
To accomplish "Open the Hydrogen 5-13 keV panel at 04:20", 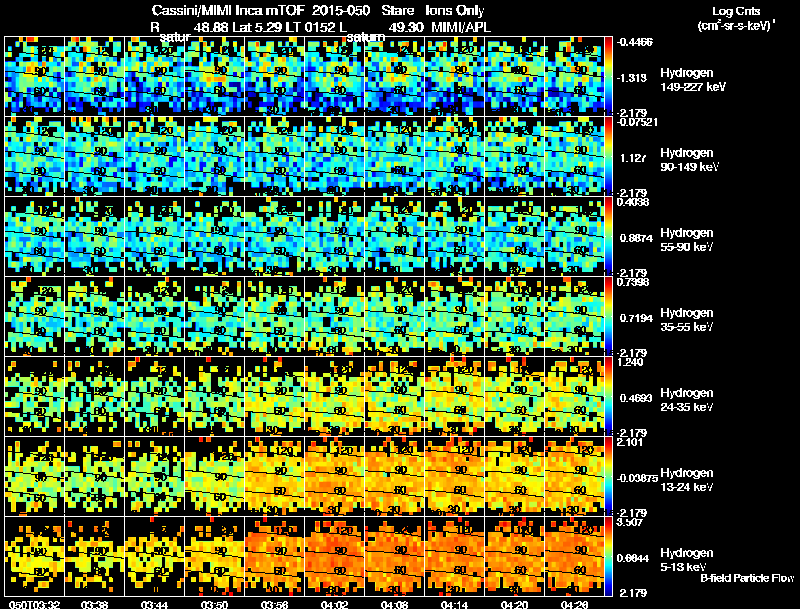I will pyautogui.click(x=515, y=556).
